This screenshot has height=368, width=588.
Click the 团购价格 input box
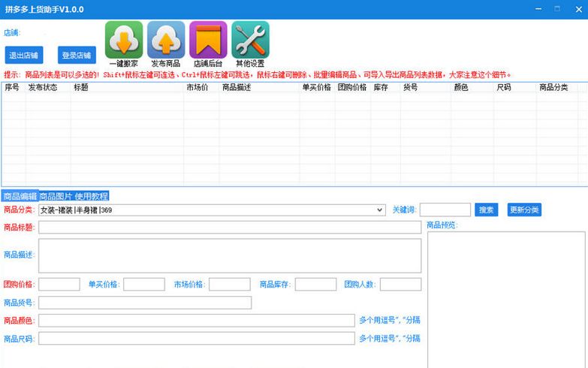[x=59, y=285]
